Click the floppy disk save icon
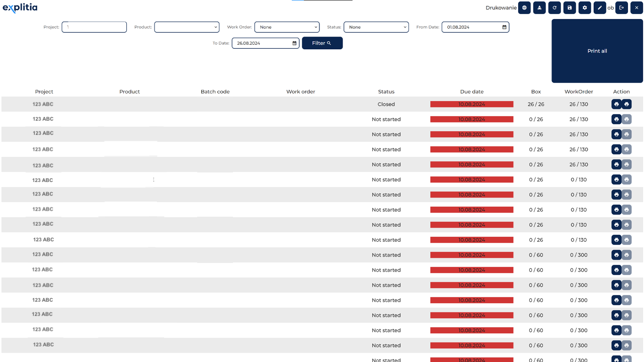The image size is (644, 362). pos(570,8)
